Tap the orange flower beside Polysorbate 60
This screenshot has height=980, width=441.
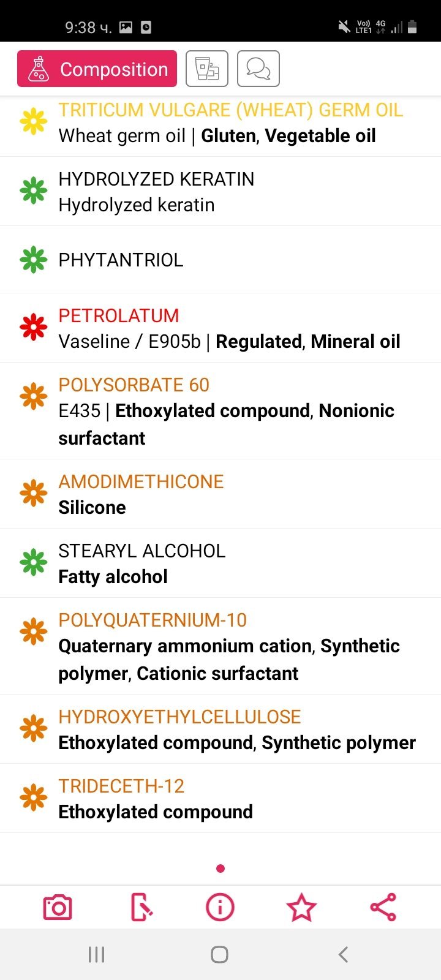[33, 397]
